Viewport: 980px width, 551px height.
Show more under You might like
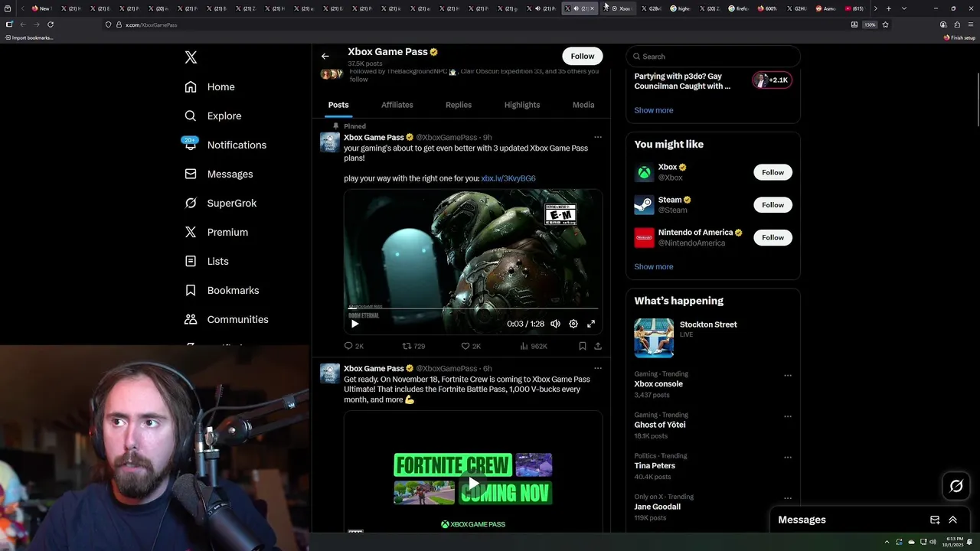click(654, 266)
